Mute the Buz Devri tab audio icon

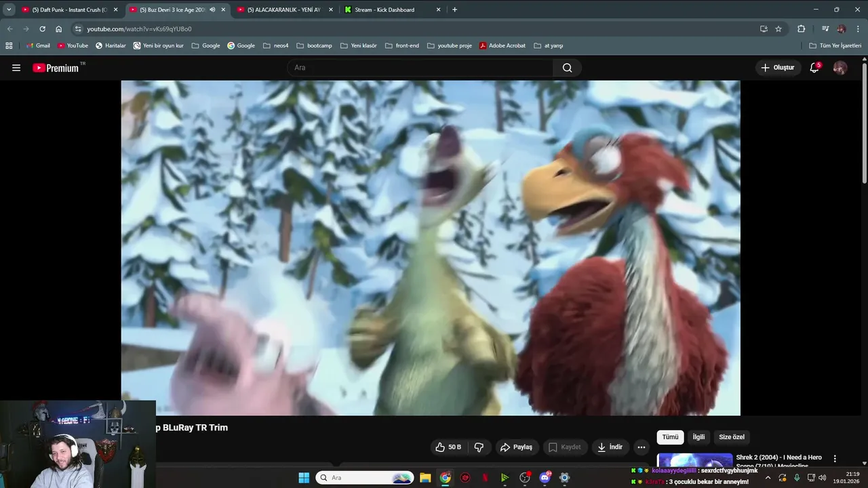(212, 9)
